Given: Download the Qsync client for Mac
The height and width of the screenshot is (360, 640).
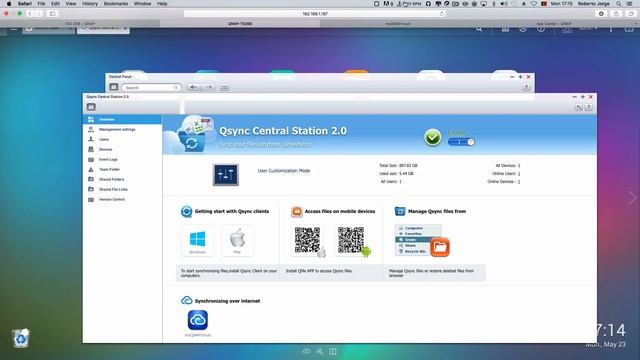Looking at the screenshot, I should coord(237,240).
